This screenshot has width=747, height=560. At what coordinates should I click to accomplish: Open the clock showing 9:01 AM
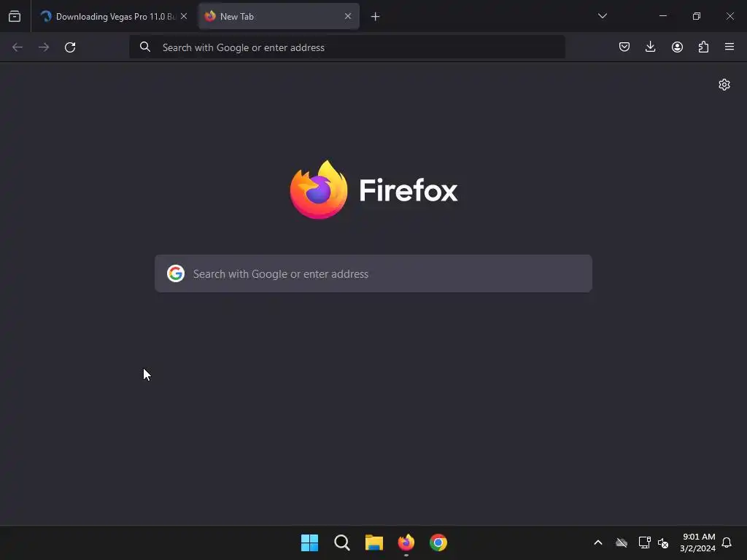point(698,542)
